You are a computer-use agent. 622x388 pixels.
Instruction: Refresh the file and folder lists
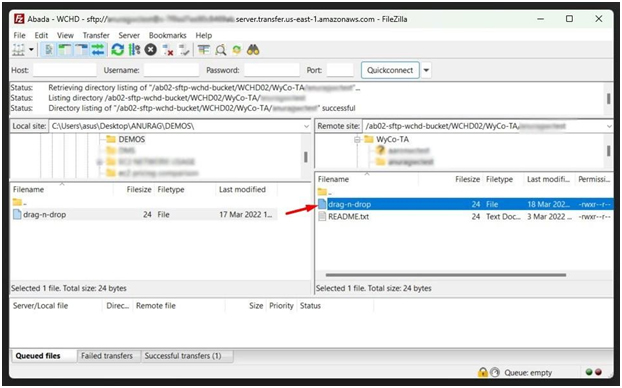click(x=117, y=50)
